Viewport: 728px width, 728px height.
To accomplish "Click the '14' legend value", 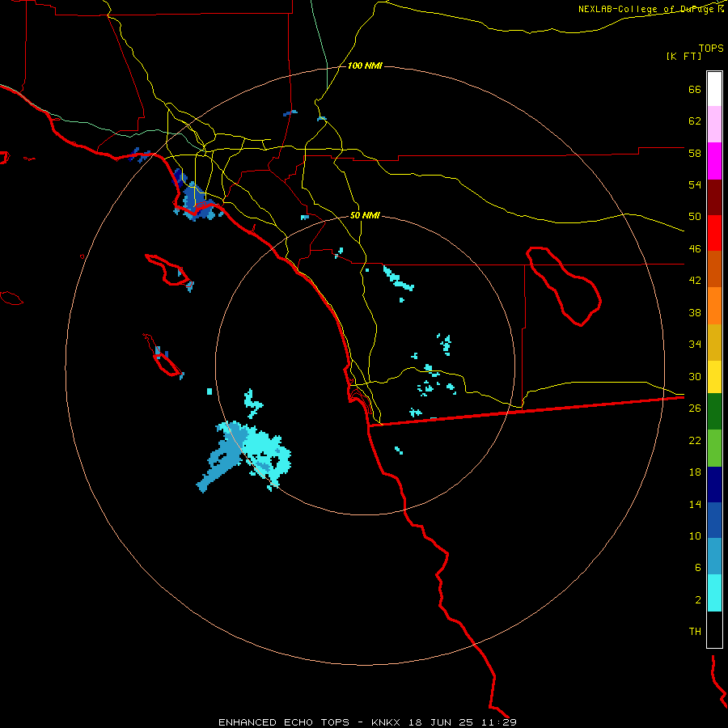I will pyautogui.click(x=695, y=504).
